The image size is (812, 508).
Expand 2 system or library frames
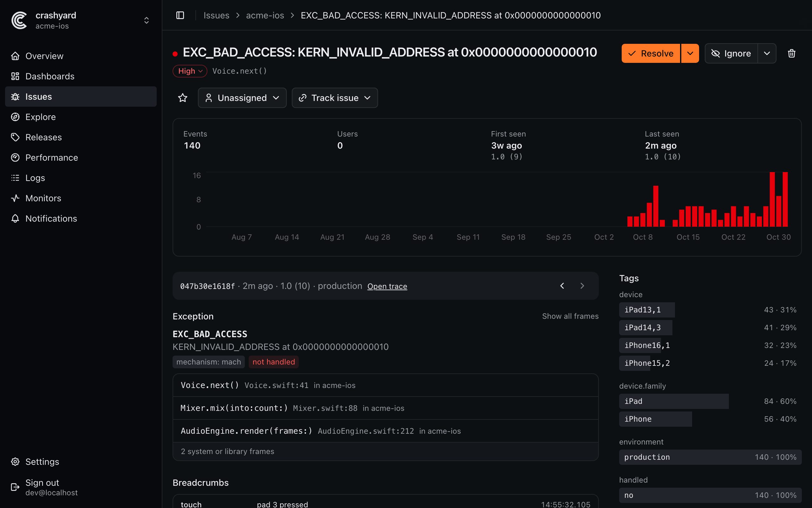[385, 451]
